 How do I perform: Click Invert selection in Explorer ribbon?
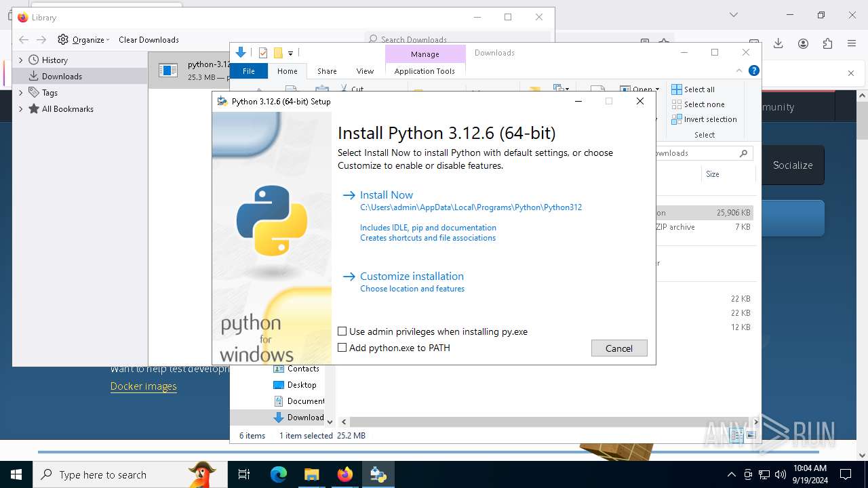coord(704,119)
